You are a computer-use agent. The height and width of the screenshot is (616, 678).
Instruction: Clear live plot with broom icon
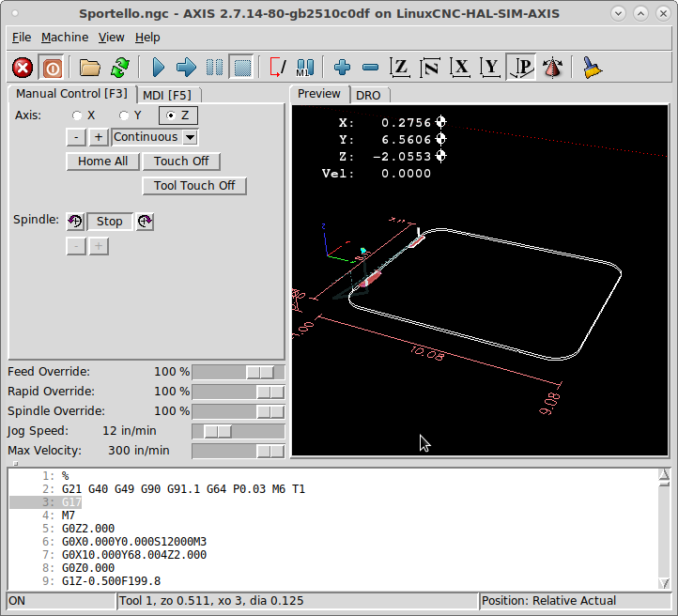[x=592, y=68]
